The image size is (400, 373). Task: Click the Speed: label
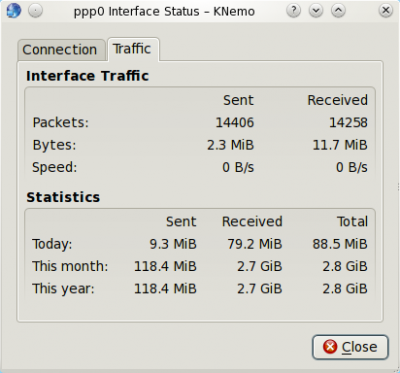55,167
